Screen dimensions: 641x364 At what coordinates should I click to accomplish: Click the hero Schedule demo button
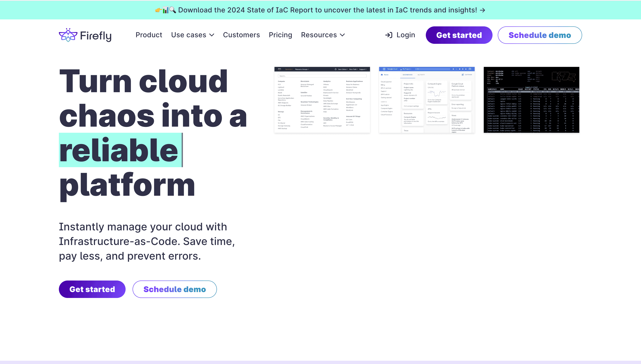174,289
